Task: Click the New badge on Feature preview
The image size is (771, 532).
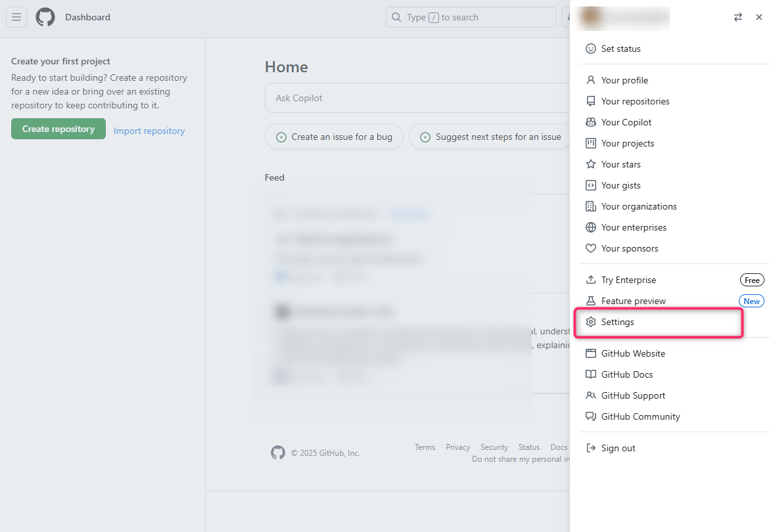Action: point(751,301)
